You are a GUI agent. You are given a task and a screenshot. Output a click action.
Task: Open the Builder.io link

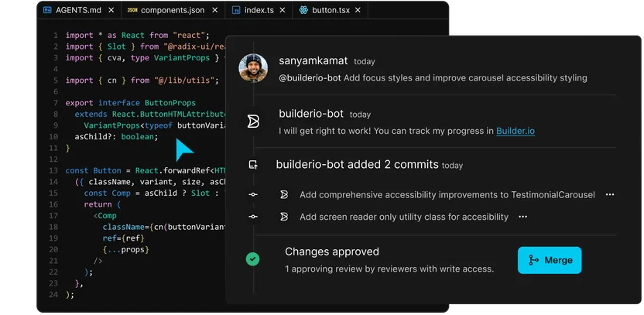(516, 132)
